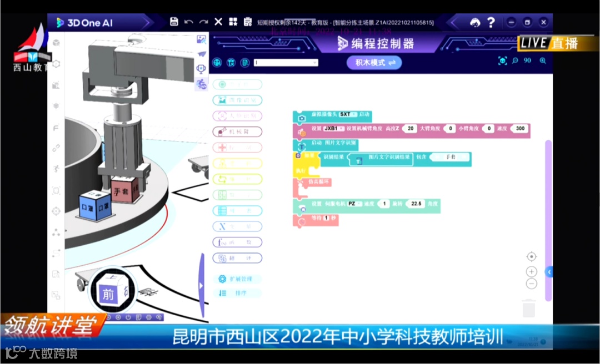The width and height of the screenshot is (600, 364).
Task: Click the redo arrow icon
Action: (203, 22)
